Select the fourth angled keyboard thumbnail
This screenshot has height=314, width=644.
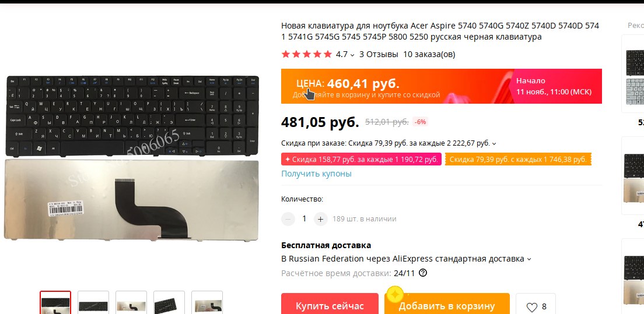click(169, 302)
